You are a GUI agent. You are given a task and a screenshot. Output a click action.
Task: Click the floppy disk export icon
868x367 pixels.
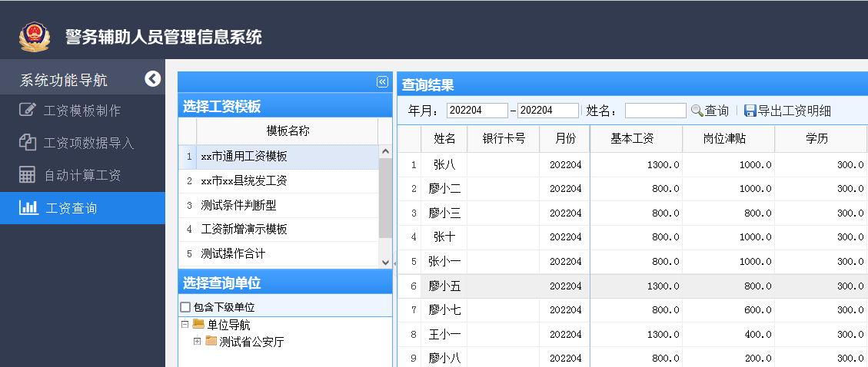click(750, 111)
